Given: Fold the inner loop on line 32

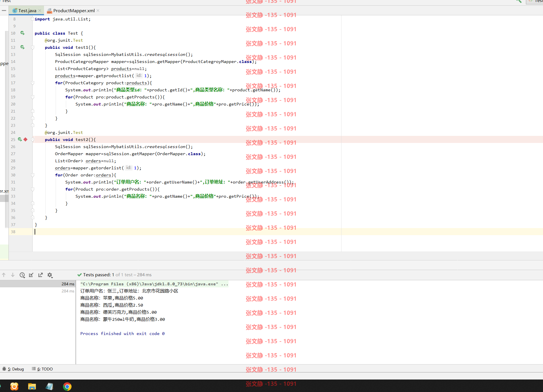Looking at the screenshot, I should coord(33,189).
